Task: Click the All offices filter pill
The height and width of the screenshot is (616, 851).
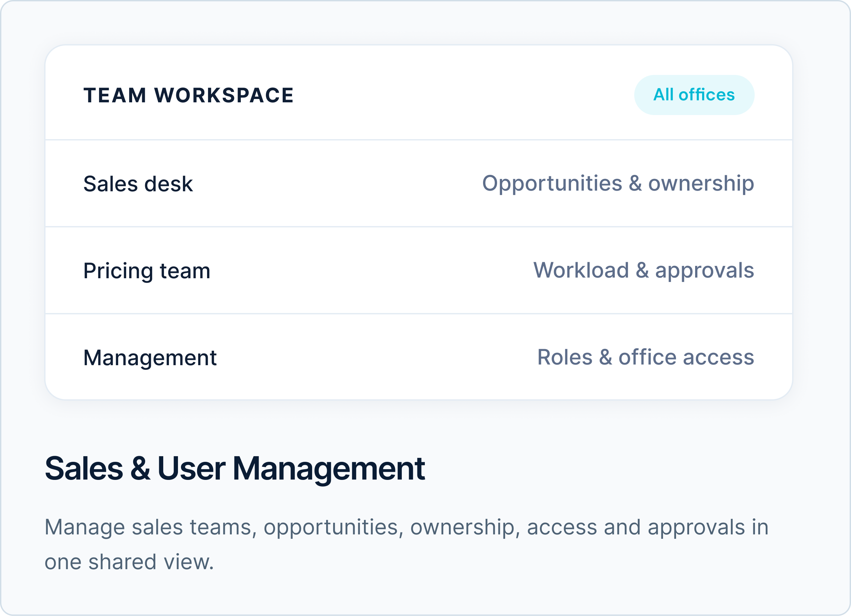Action: click(694, 95)
